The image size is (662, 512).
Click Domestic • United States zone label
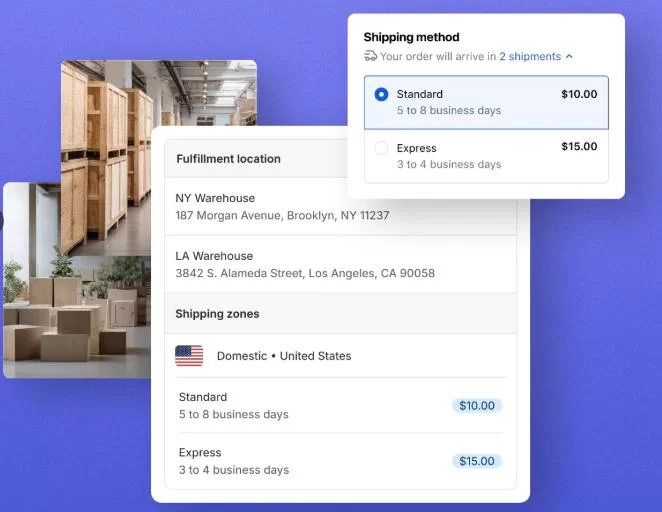[x=284, y=356]
